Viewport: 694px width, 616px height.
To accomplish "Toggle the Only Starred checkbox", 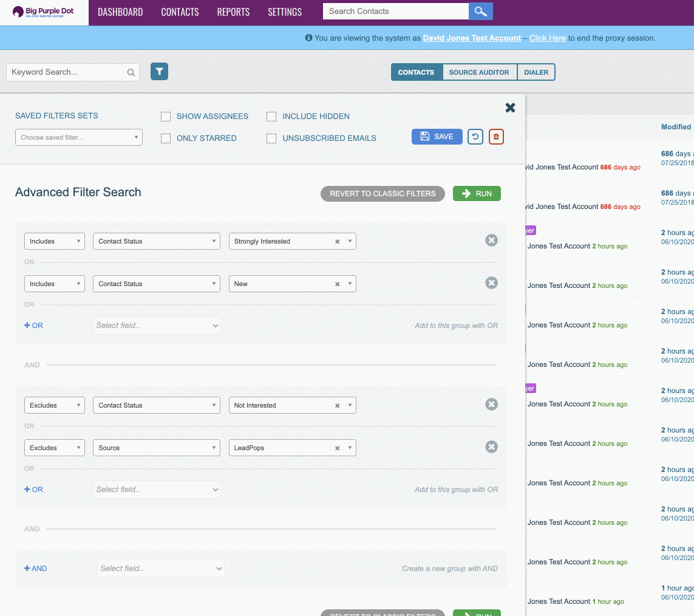I will (x=166, y=139).
